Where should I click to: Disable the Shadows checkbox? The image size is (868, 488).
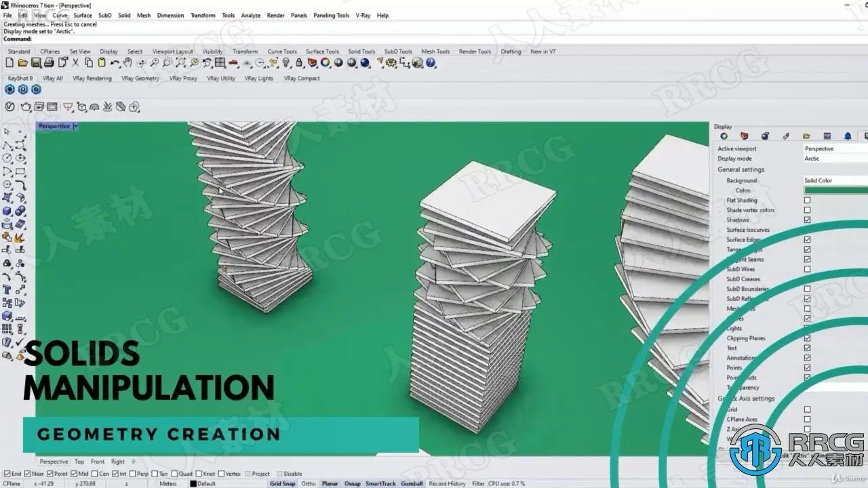(x=807, y=220)
